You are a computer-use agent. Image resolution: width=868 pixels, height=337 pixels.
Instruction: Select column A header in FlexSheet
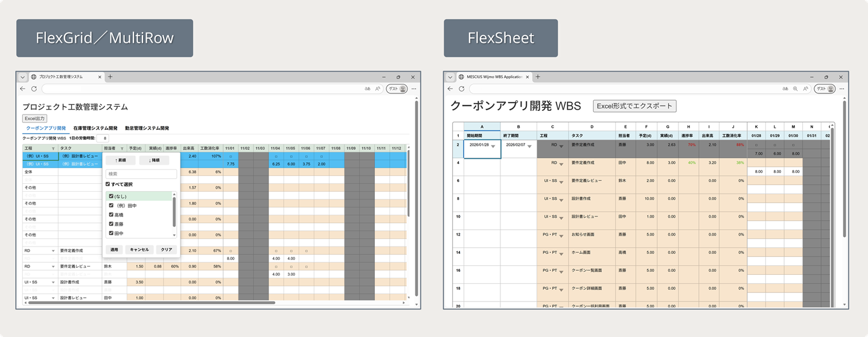(x=482, y=127)
